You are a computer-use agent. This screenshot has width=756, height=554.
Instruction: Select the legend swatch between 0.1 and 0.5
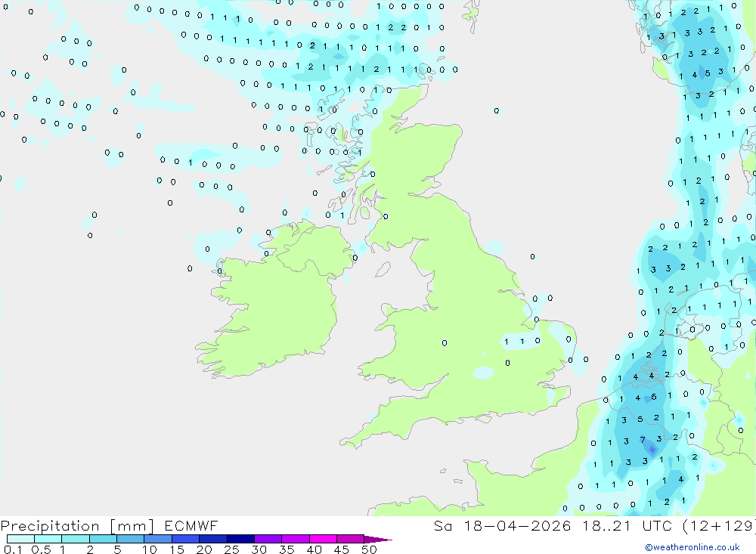click(20, 539)
